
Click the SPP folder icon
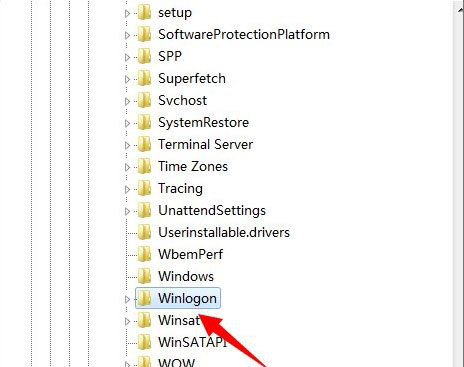click(x=145, y=57)
